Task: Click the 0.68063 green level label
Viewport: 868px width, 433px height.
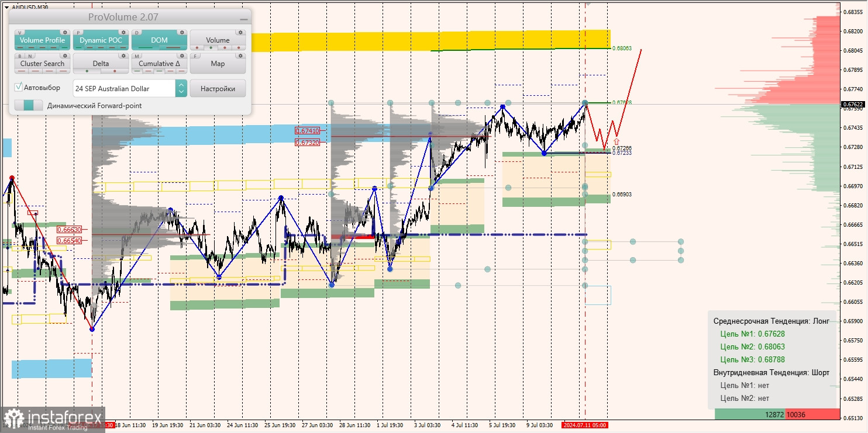Action: point(622,49)
